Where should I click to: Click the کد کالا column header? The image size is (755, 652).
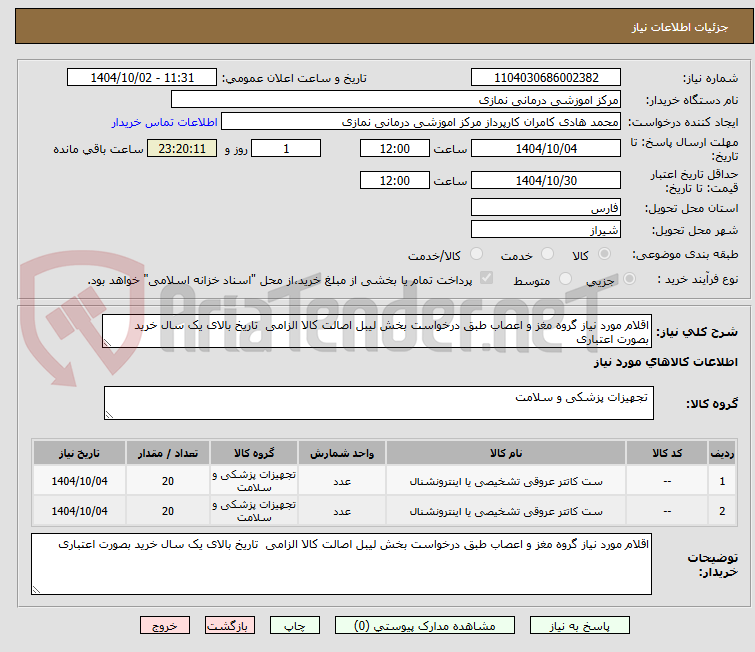(x=667, y=453)
